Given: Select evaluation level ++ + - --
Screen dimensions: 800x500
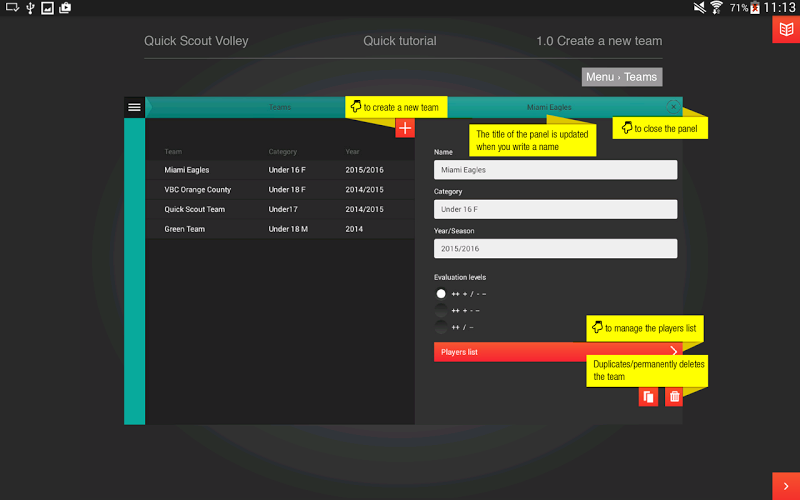Looking at the screenshot, I should click(x=441, y=310).
